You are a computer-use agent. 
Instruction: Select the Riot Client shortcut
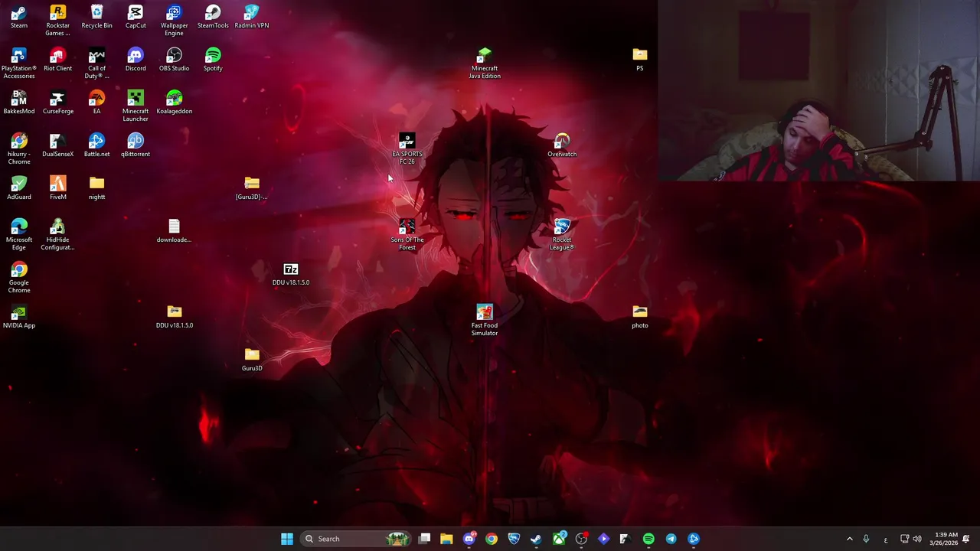point(57,60)
